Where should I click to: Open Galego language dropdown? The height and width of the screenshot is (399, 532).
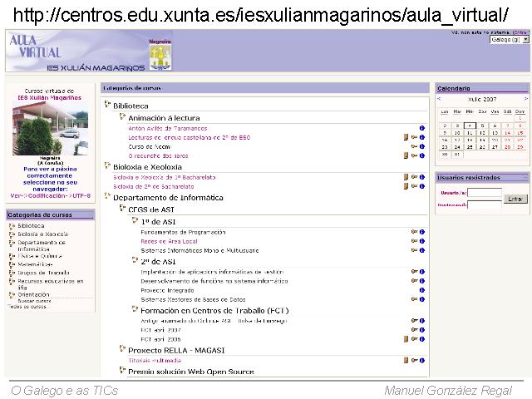[509, 39]
